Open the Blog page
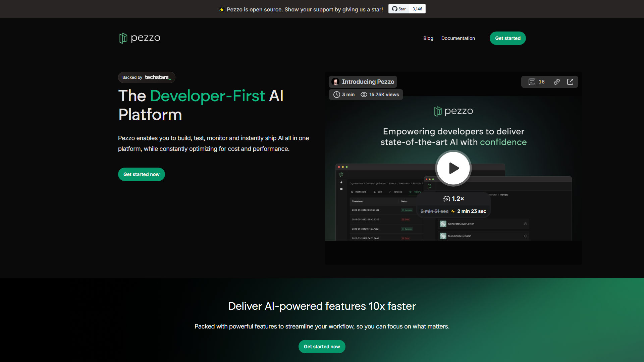The height and width of the screenshot is (362, 644). [x=428, y=38]
